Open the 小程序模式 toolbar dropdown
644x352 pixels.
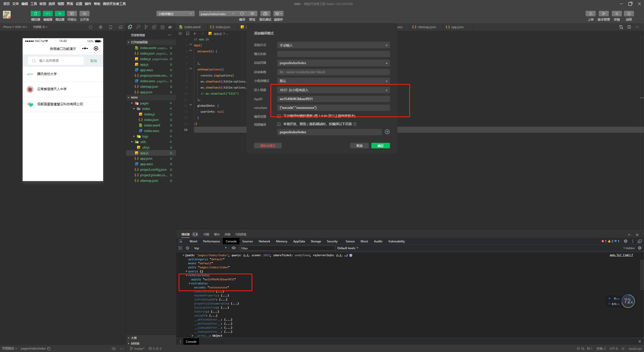(175, 14)
